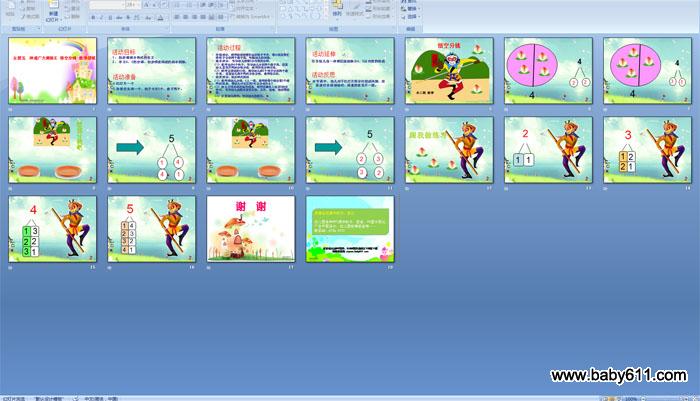Toggle Strikethrough formatting
This screenshot has width=700, height=401.
coord(119,17)
